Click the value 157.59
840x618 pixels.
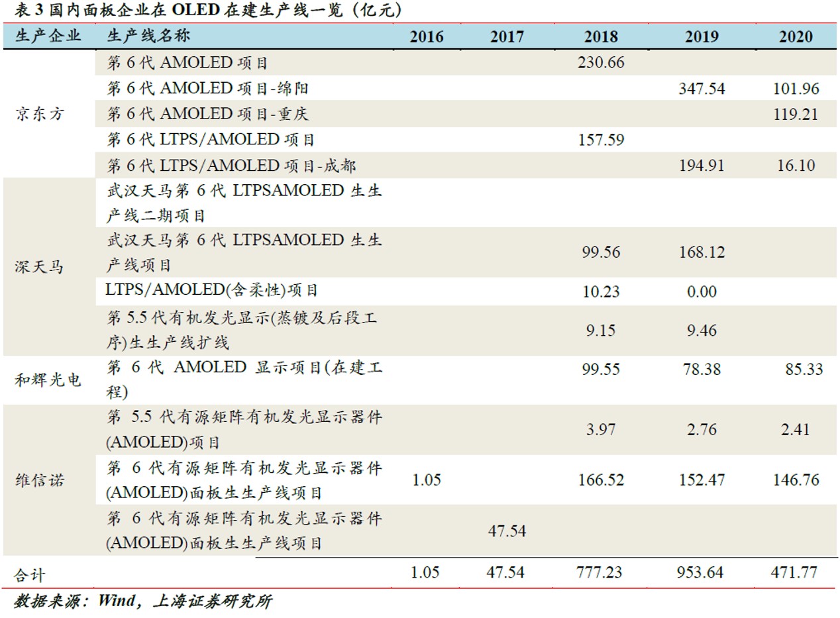click(601, 140)
